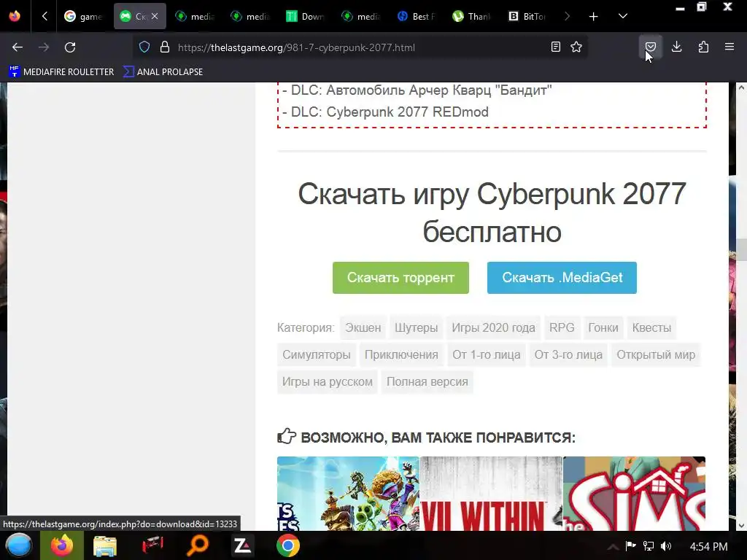The image size is (747, 560).
Task: Switch to the 'Best F' tab
Action: [416, 16]
